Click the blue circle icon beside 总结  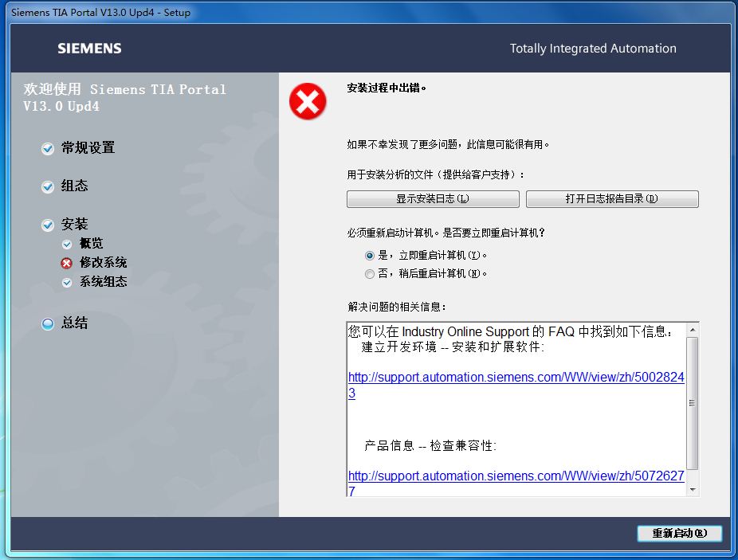pyautogui.click(x=48, y=323)
